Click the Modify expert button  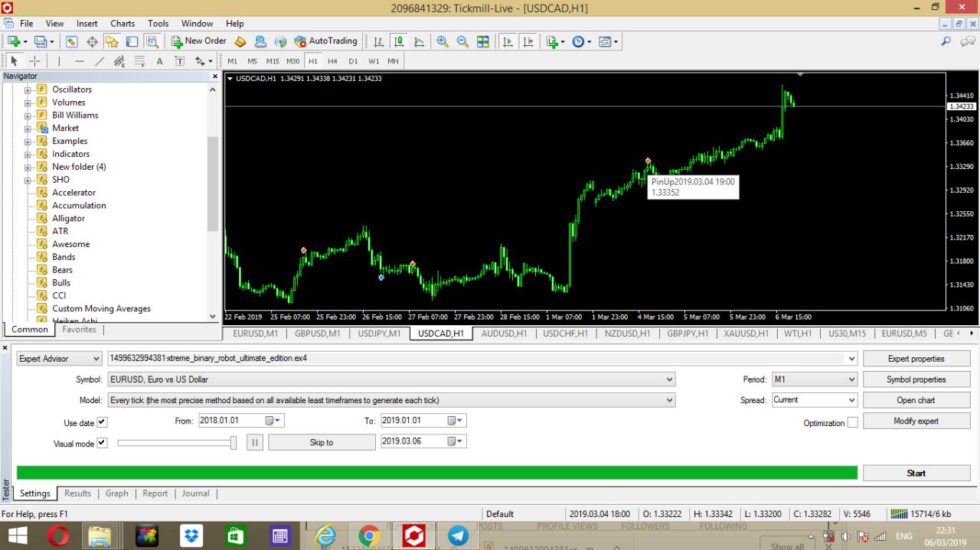916,421
